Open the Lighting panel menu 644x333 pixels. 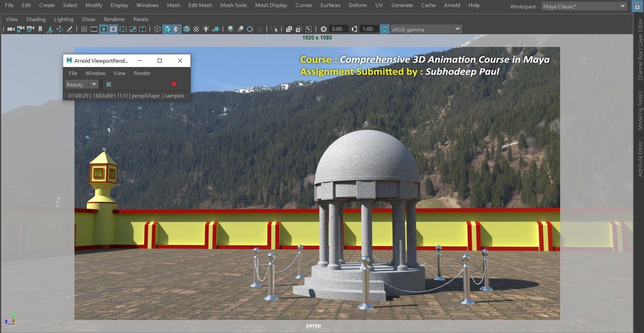point(64,19)
